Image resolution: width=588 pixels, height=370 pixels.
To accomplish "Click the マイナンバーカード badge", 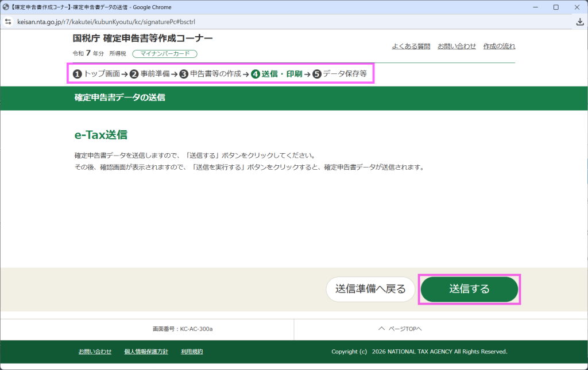I will (x=165, y=54).
